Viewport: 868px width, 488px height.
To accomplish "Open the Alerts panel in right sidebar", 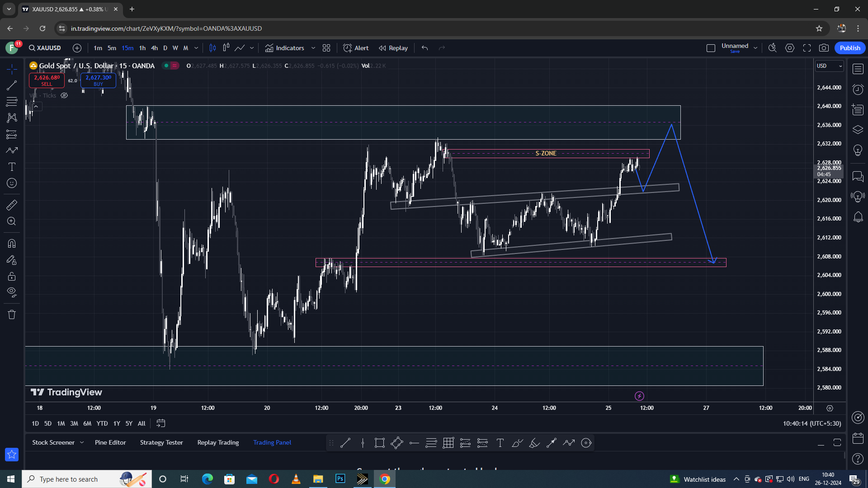I will 858,89.
